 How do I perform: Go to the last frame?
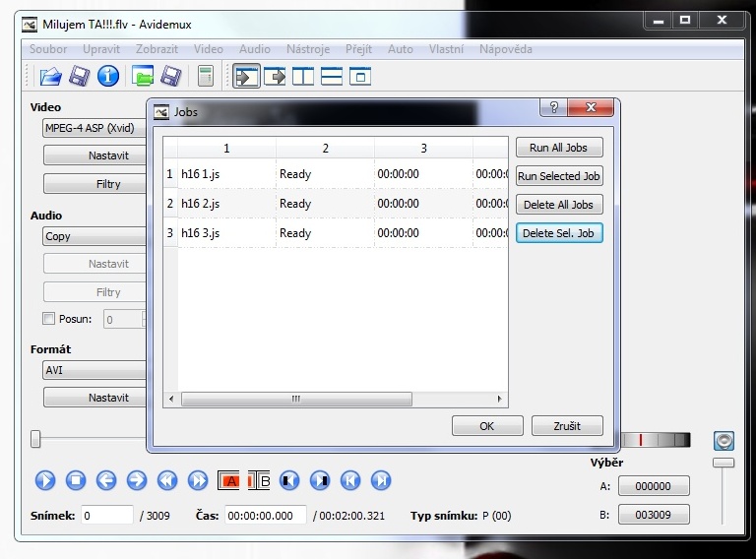(x=380, y=480)
